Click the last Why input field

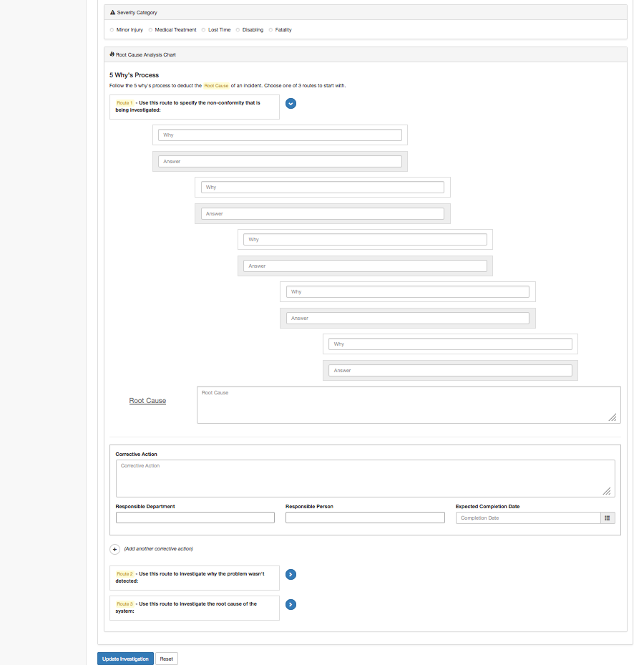450,344
